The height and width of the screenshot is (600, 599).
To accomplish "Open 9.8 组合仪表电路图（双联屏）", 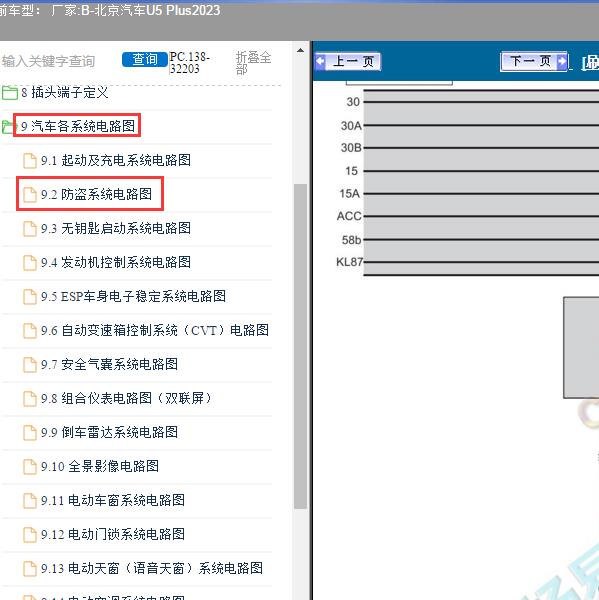I will pyautogui.click(x=126, y=398).
